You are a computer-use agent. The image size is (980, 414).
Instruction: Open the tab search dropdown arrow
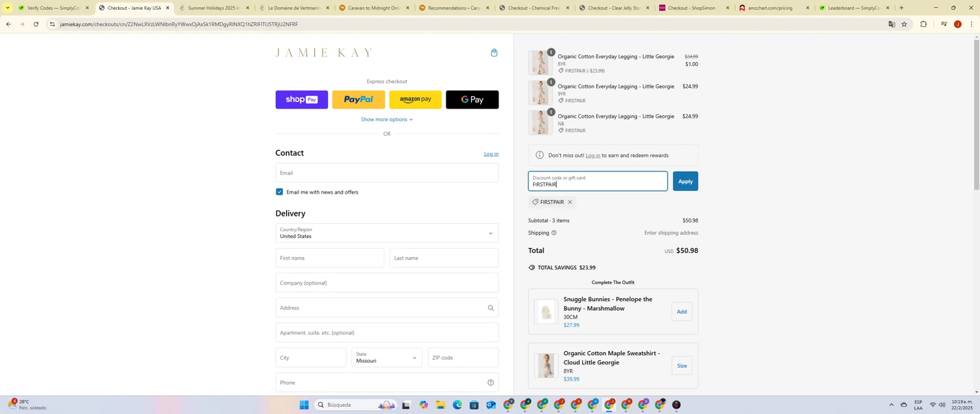coord(7,8)
